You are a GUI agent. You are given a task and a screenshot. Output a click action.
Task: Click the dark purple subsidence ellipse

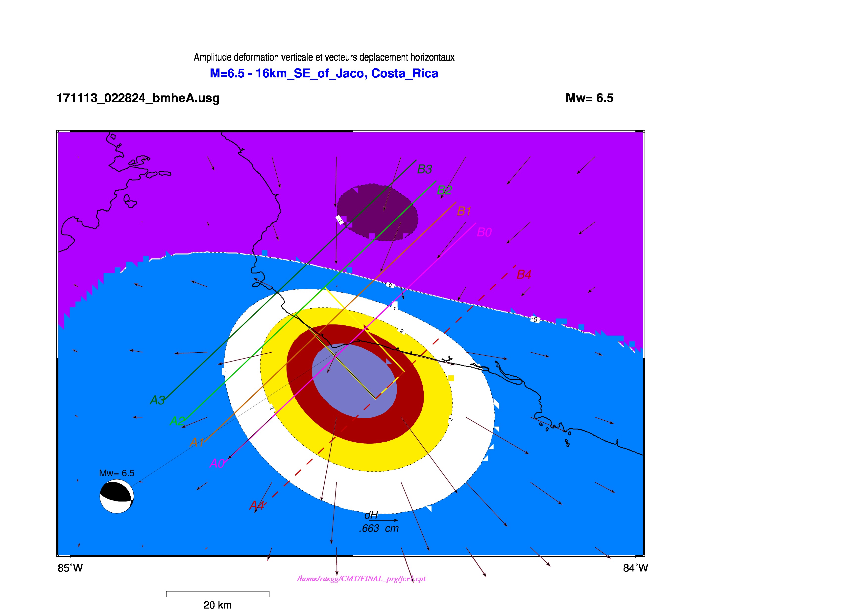[x=377, y=212]
